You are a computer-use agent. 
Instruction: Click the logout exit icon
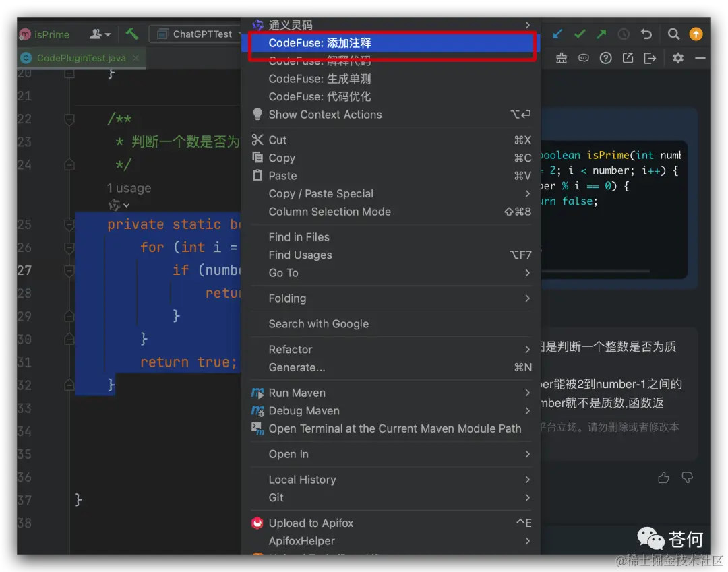click(x=650, y=58)
